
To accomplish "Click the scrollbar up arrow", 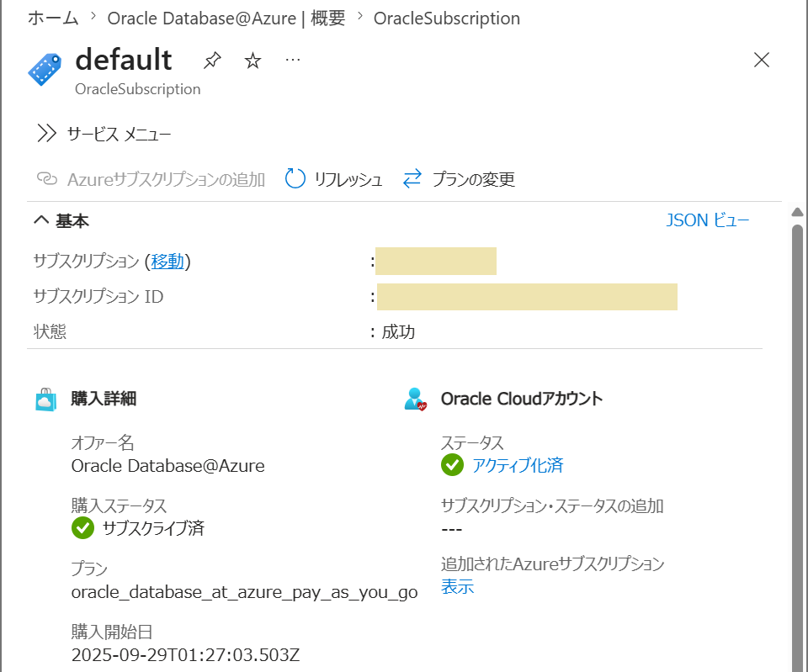I will [797, 212].
